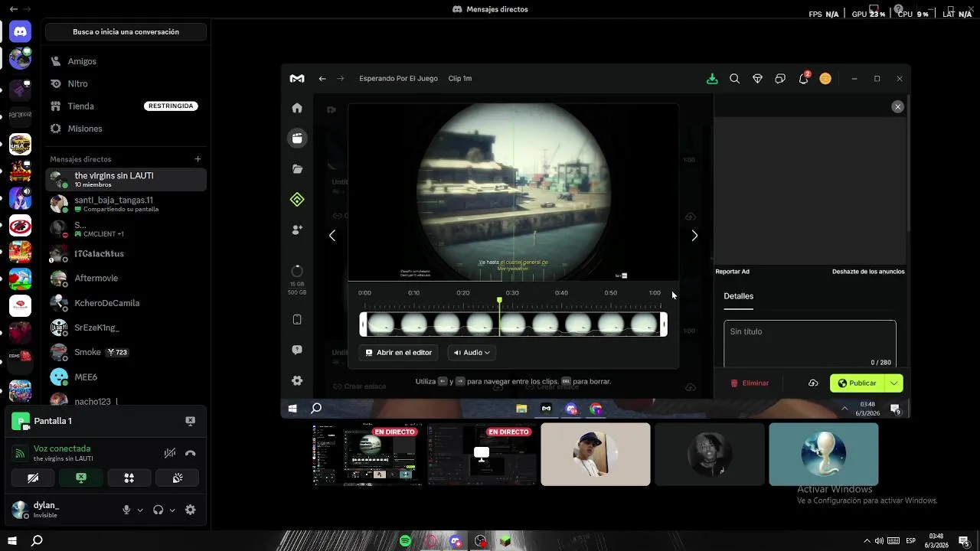The height and width of the screenshot is (551, 980).
Task: Turn on camera in Discord voice panel
Action: click(33, 478)
